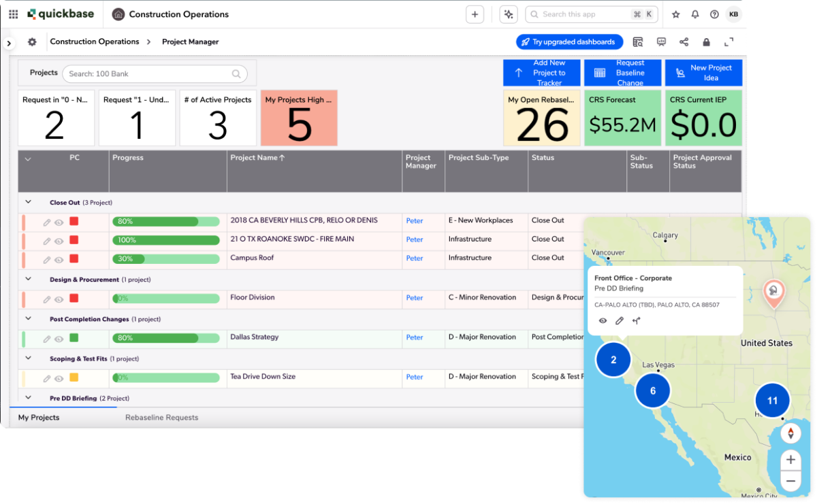Viewport: 817px width, 504px height.
Task: Collapse the Scoping & Test Fits group
Action: coord(28,358)
